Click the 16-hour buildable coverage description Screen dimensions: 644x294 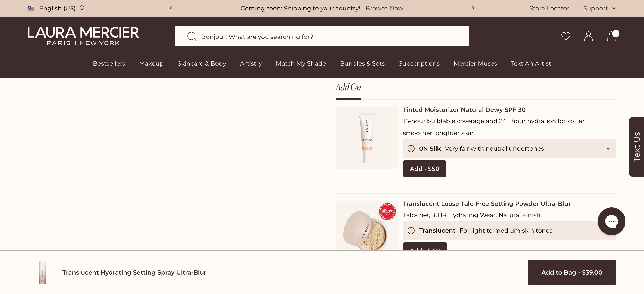(x=494, y=127)
